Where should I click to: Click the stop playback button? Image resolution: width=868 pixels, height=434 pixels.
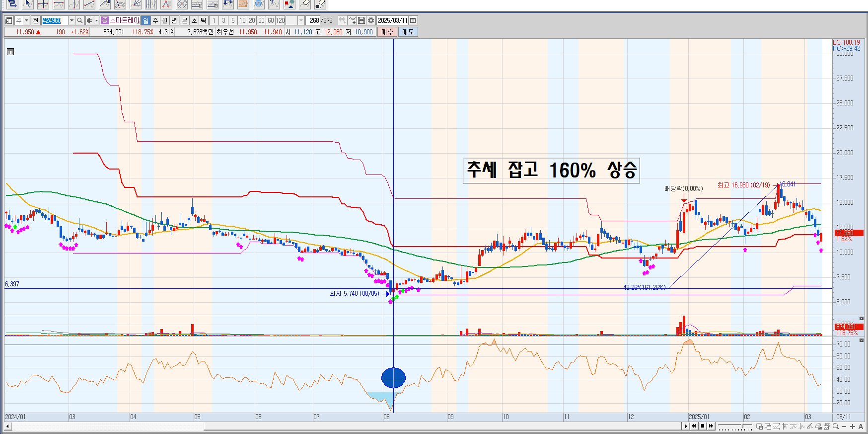tap(703, 426)
